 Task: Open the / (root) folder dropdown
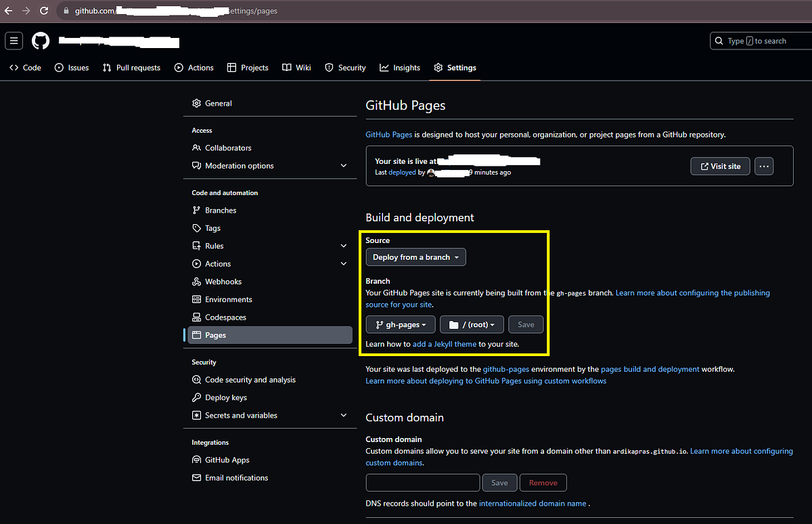tap(472, 325)
